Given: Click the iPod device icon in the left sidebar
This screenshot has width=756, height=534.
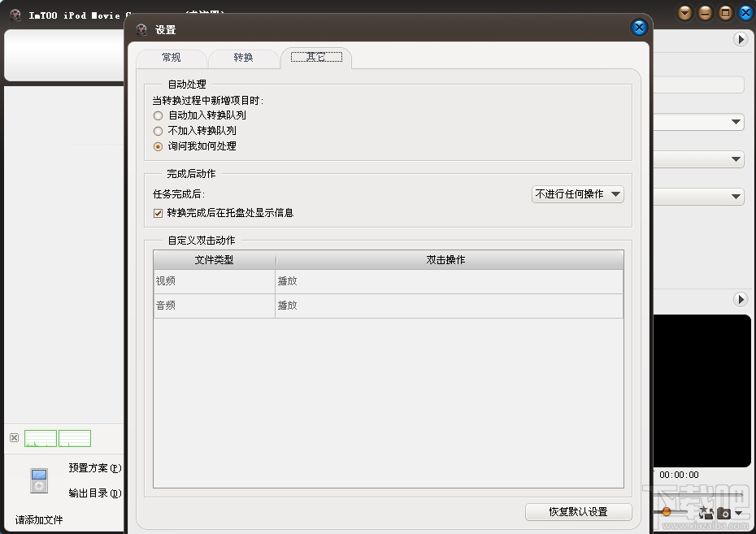Looking at the screenshot, I should tap(39, 480).
